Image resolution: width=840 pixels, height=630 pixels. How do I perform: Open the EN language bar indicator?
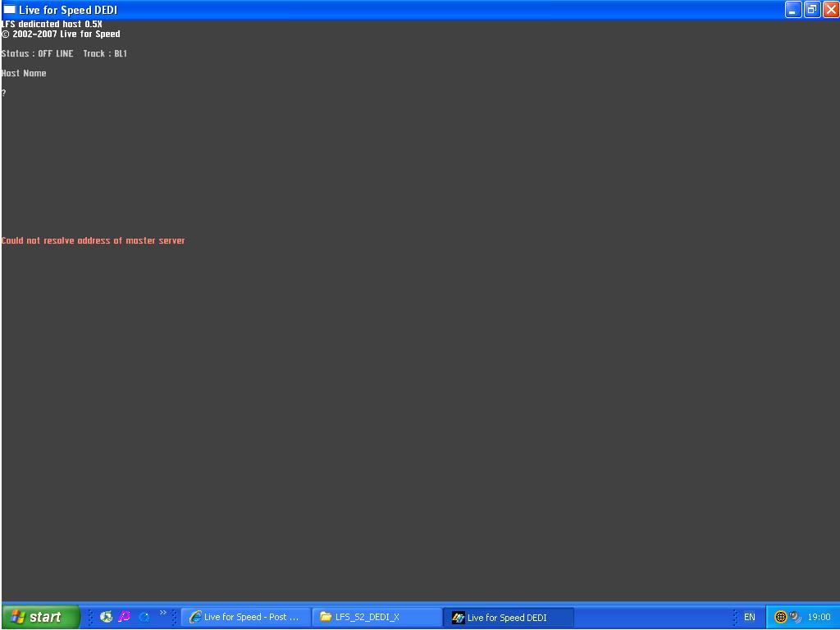(750, 617)
